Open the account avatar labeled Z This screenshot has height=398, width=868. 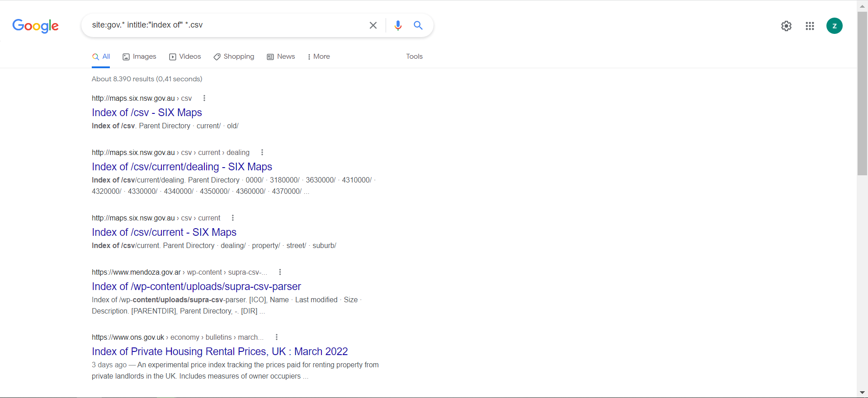[834, 26]
